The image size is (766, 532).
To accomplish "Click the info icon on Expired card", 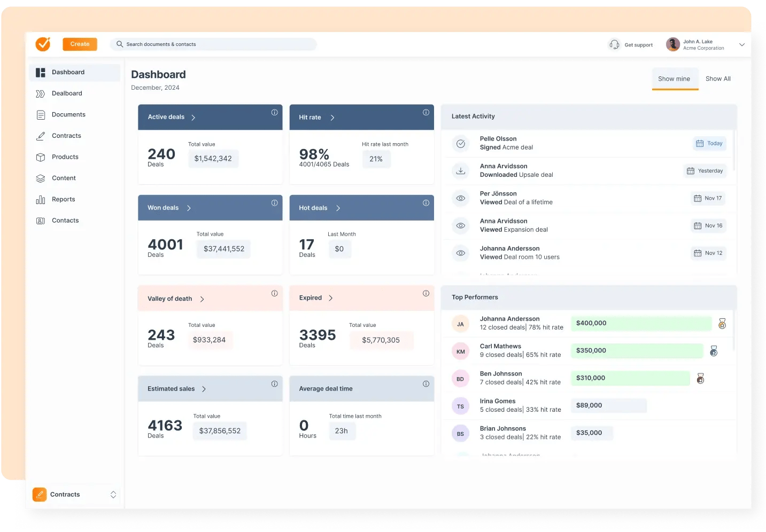I will pos(426,293).
